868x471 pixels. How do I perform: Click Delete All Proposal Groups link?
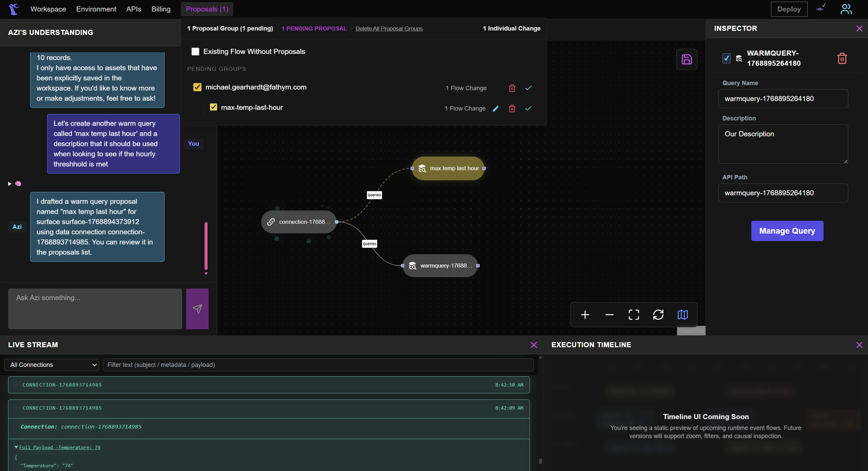coord(389,28)
